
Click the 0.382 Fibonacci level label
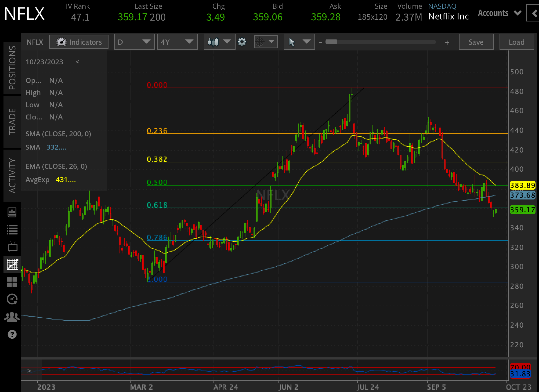(157, 159)
